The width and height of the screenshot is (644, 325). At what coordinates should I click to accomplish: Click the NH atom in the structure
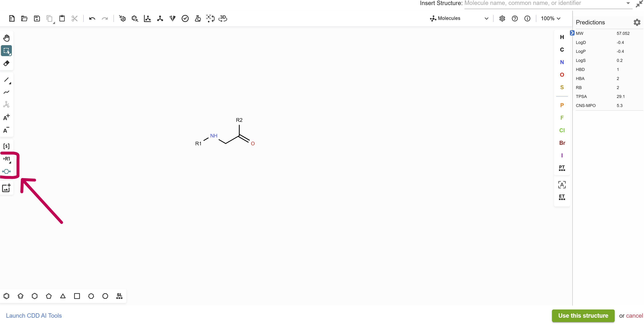214,136
